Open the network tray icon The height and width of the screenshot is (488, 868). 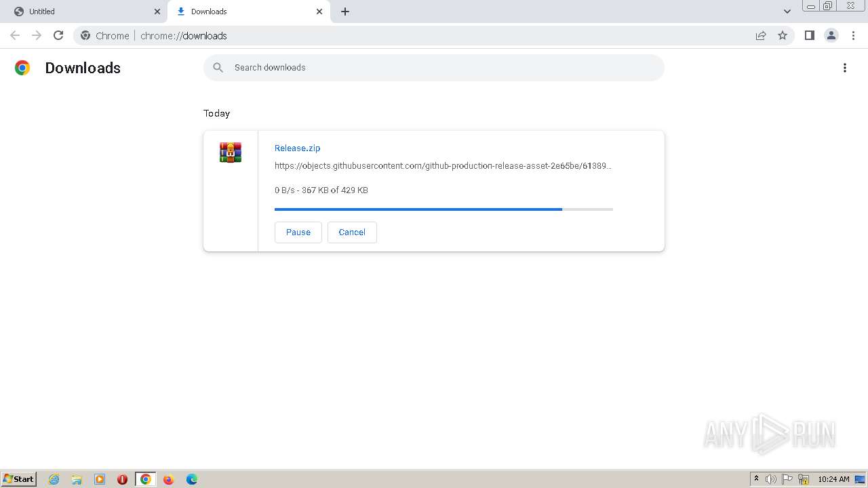[804, 479]
